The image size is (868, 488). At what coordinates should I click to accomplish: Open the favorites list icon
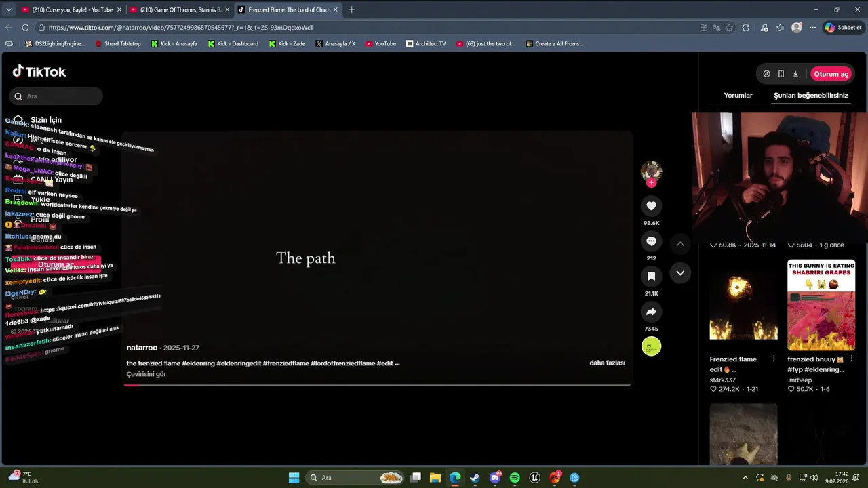[x=781, y=28]
